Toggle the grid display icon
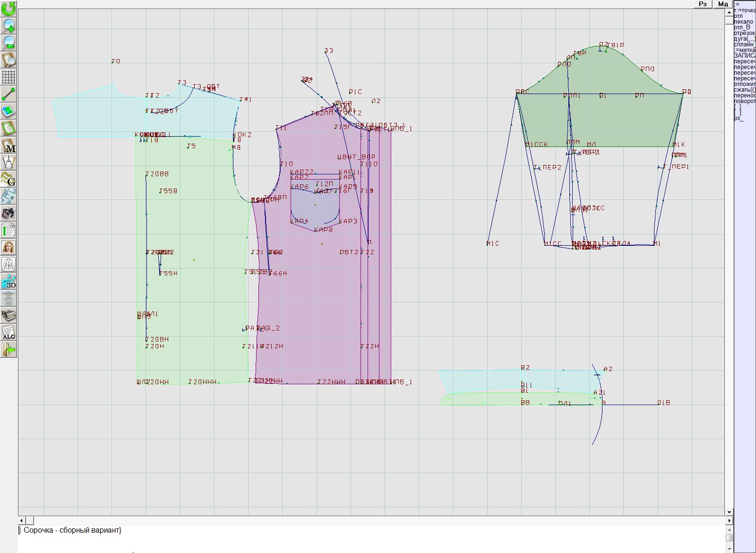This screenshot has height=553, width=756. click(9, 77)
